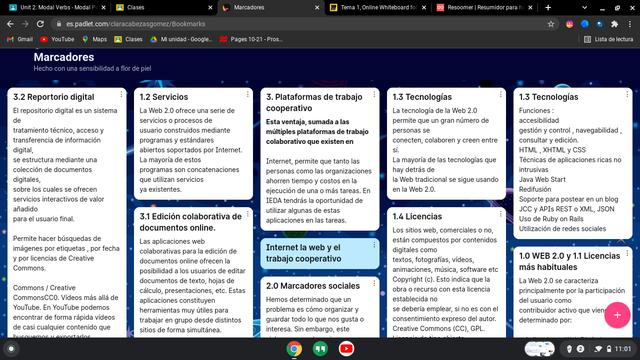Click the address bar URL field
Screen dimensions: 640x360
pos(304,24)
